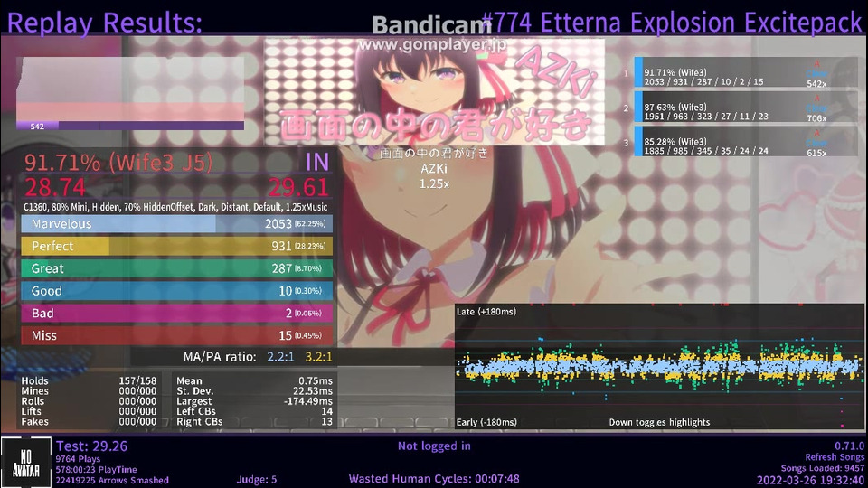The height and width of the screenshot is (488, 868).
Task: Click the #774 Etterna Explosion Excitepack title
Action: click(x=672, y=23)
